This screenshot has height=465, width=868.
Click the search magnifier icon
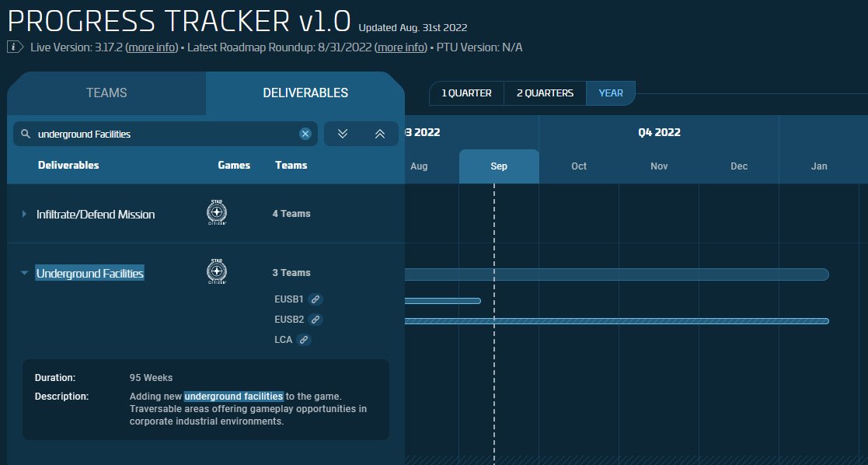coord(25,134)
